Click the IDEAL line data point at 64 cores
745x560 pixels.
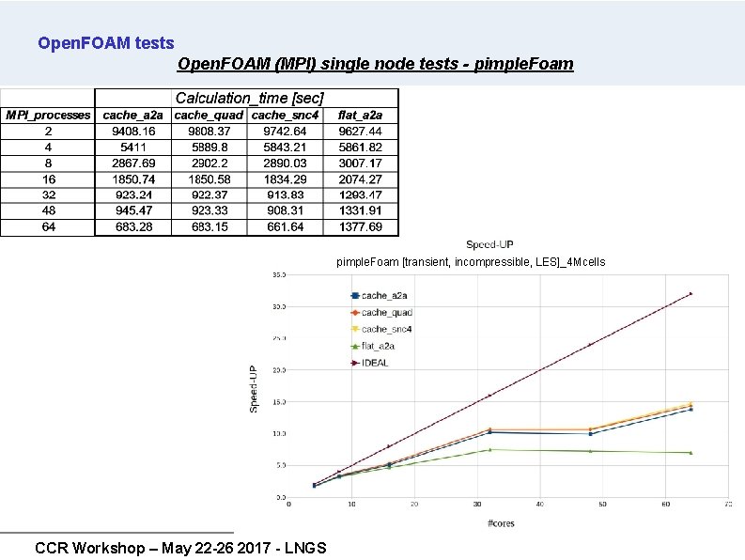click(691, 294)
